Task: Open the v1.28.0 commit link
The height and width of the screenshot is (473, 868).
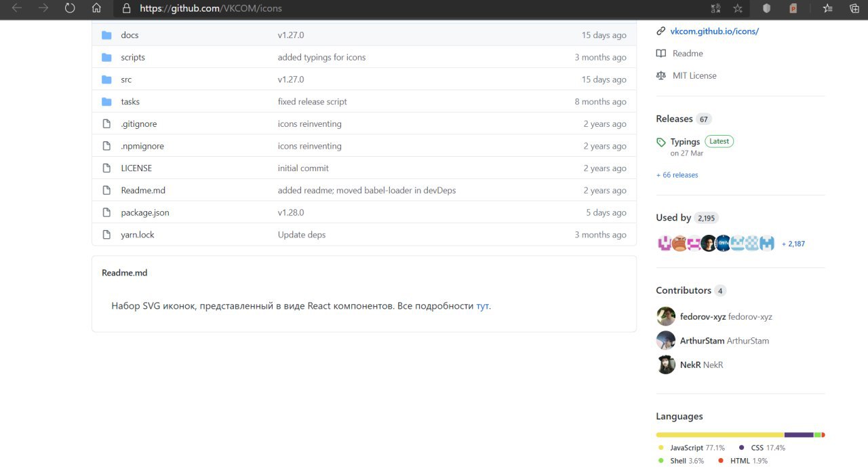Action: pyautogui.click(x=291, y=212)
